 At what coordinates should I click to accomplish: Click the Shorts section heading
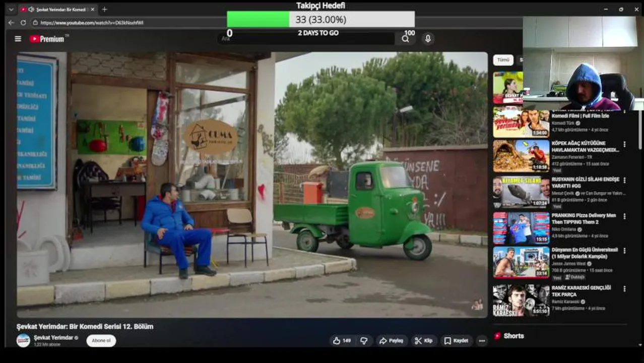(x=513, y=336)
